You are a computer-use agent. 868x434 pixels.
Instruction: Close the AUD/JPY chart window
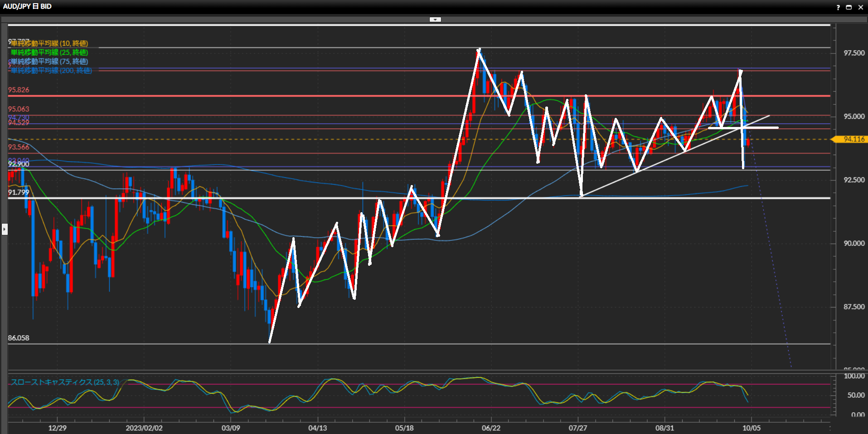click(x=861, y=7)
